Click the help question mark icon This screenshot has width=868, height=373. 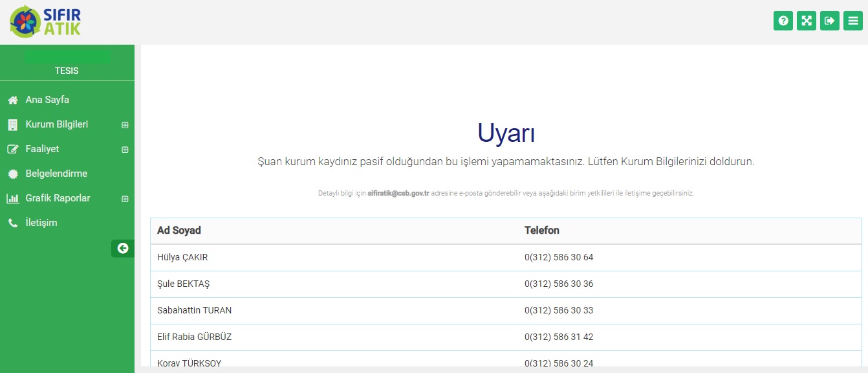point(783,21)
